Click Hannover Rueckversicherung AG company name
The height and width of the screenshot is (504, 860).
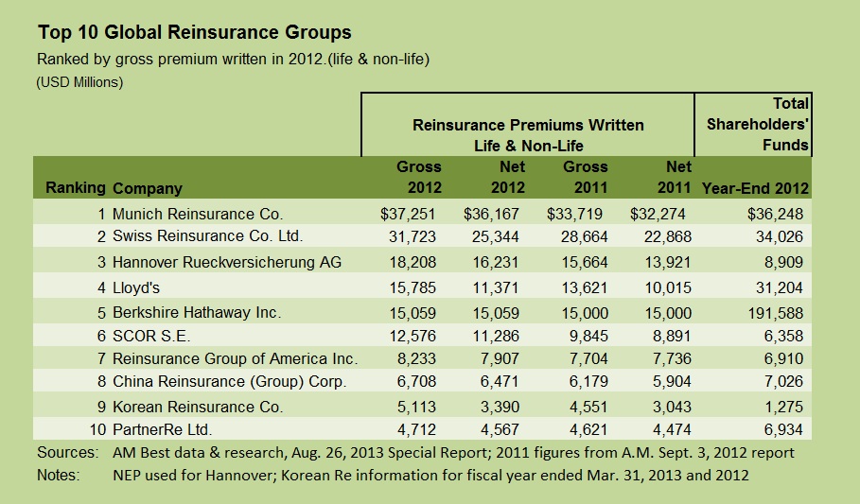(x=227, y=262)
